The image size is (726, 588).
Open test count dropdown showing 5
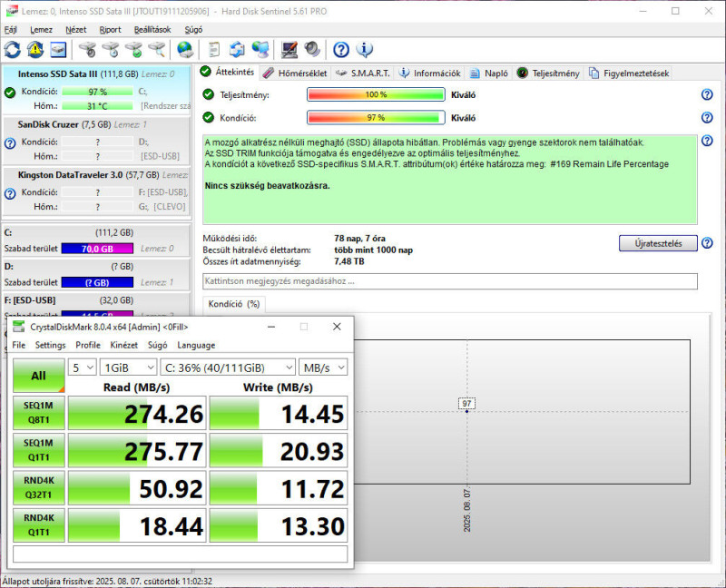click(82, 367)
